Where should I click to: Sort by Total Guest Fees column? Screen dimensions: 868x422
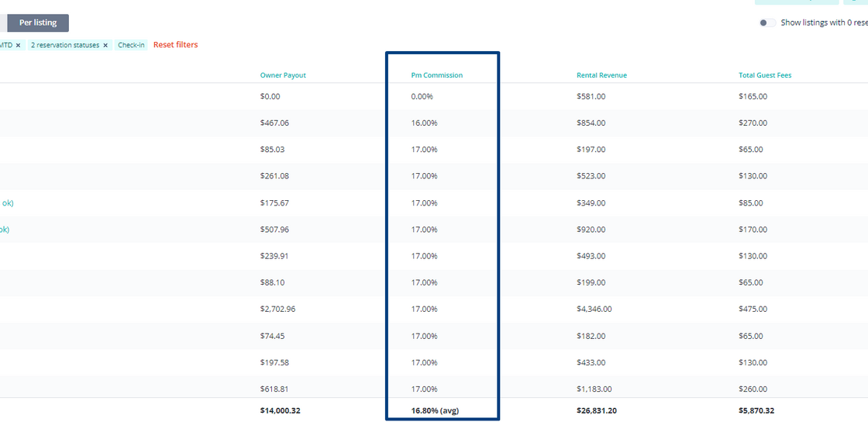pos(765,75)
